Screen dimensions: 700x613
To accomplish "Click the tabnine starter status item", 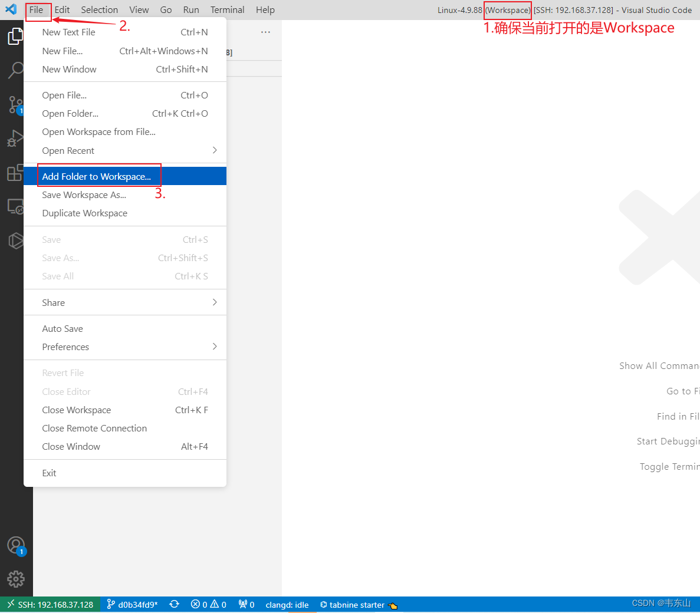I will coord(359,605).
